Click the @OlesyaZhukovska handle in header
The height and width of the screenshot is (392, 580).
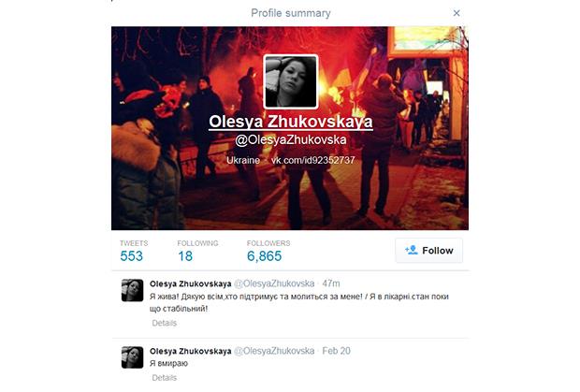tap(291, 139)
